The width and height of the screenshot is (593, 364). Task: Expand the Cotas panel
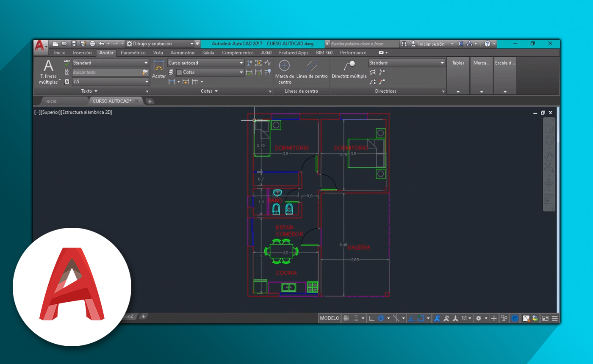click(x=210, y=91)
